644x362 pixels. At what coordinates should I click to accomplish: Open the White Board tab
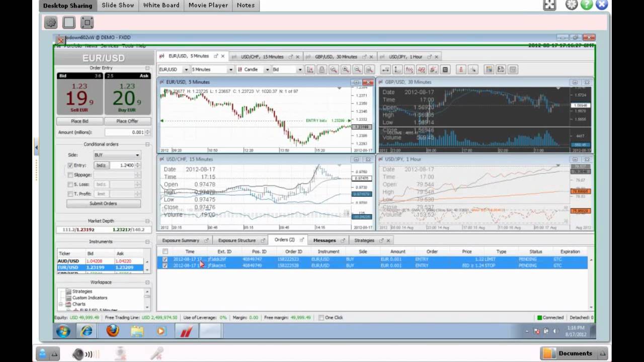pyautogui.click(x=161, y=5)
